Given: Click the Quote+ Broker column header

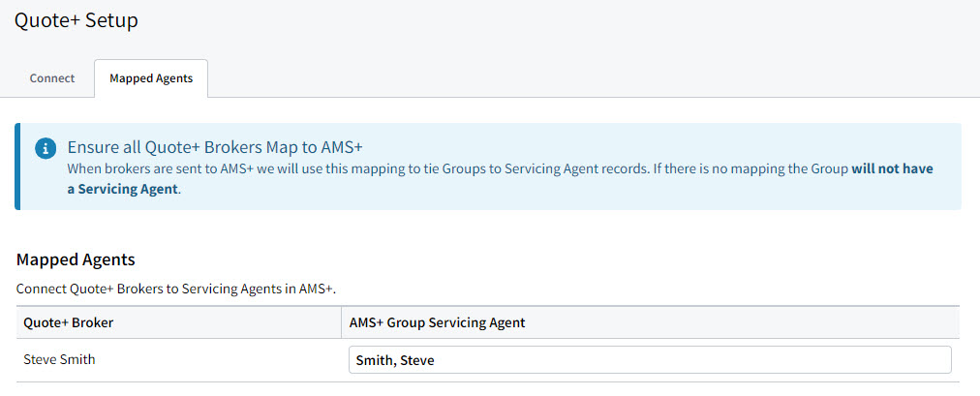Looking at the screenshot, I should pyautogui.click(x=179, y=323).
